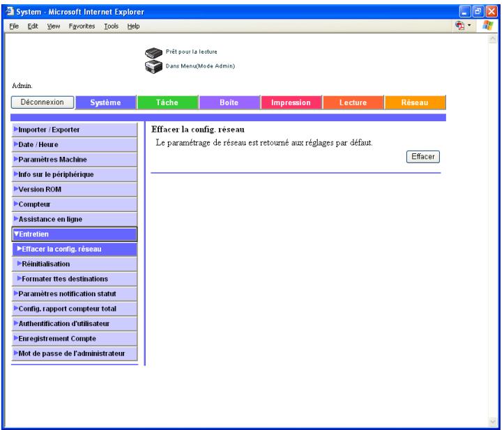This screenshot has width=504, height=430.
Task: Open Info sur le périphérique
Action: pos(75,174)
